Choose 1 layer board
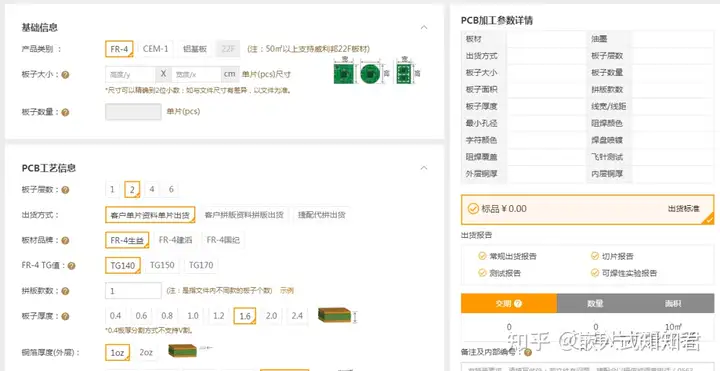 (112, 190)
